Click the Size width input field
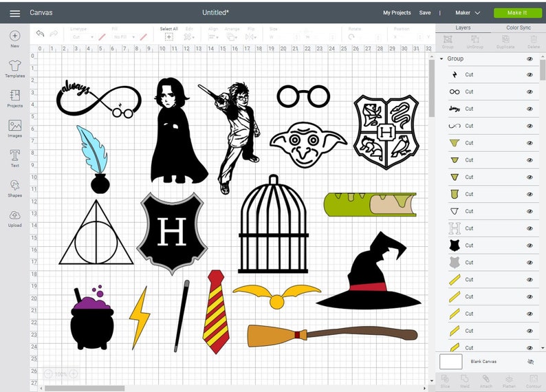Image resolution: width=546 pixels, height=392 pixels. point(287,37)
